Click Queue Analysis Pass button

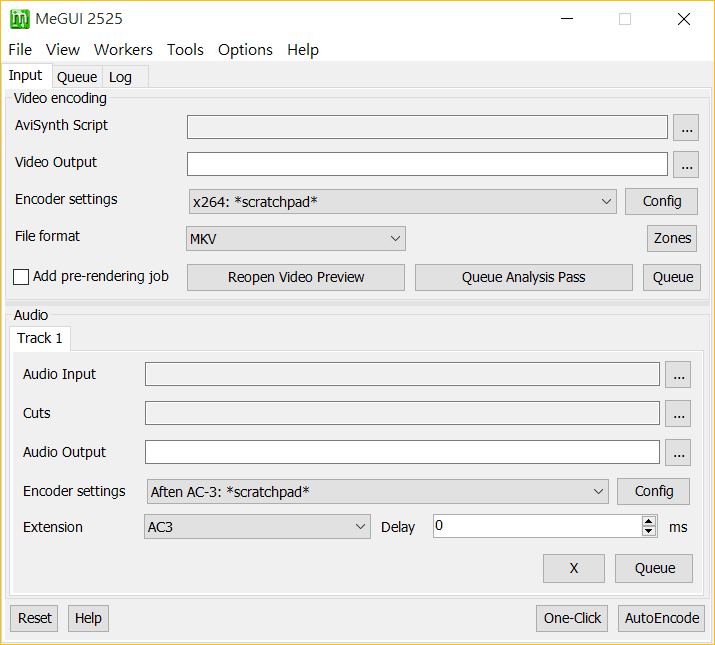coord(523,277)
